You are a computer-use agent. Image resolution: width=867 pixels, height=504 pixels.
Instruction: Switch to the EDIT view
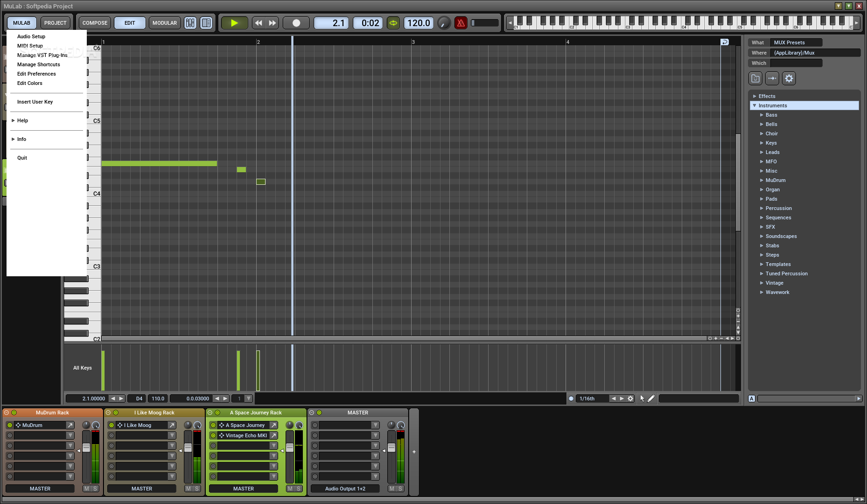pyautogui.click(x=130, y=23)
